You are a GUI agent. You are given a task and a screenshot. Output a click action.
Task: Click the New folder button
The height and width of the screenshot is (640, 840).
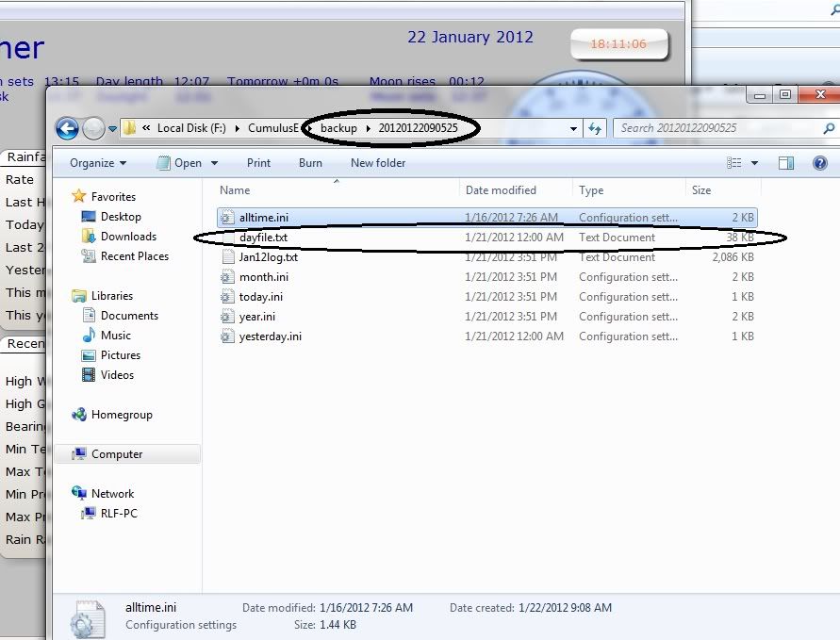(x=378, y=163)
